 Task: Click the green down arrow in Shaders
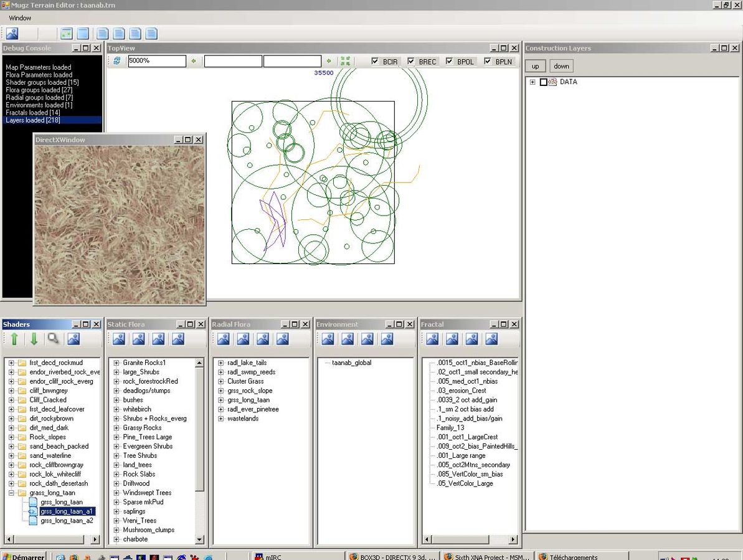pyautogui.click(x=34, y=339)
